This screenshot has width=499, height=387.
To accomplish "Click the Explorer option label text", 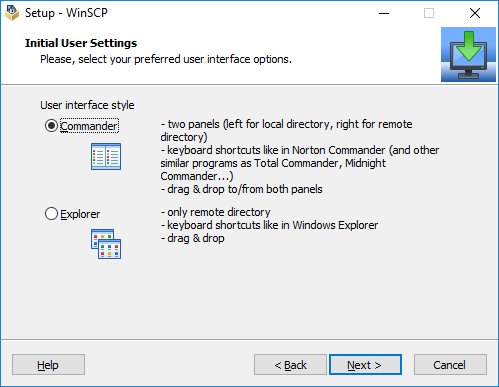I will (80, 214).
